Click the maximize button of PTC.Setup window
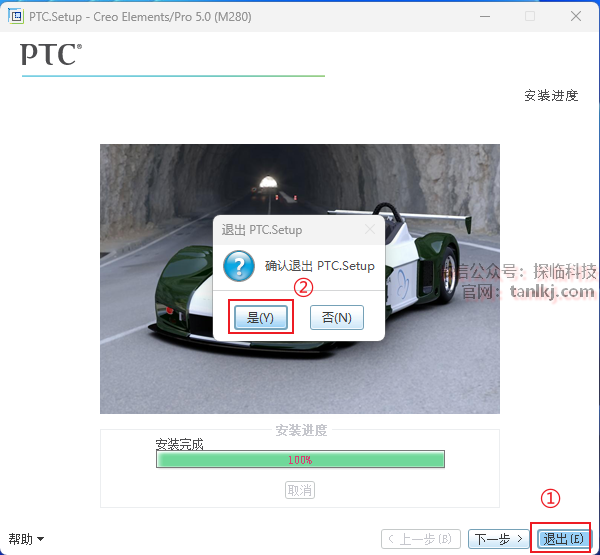This screenshot has width=600, height=555. click(530, 16)
